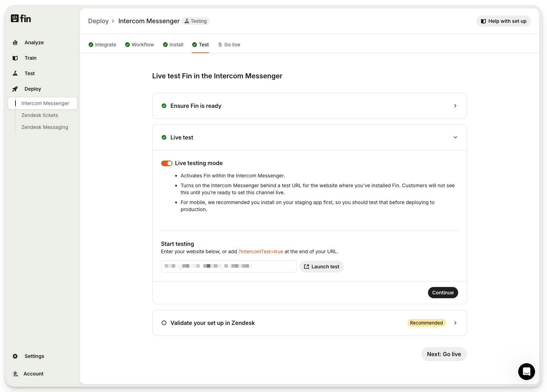Open the Intercom chat bubble launcher
This screenshot has width=547, height=392.
click(526, 371)
